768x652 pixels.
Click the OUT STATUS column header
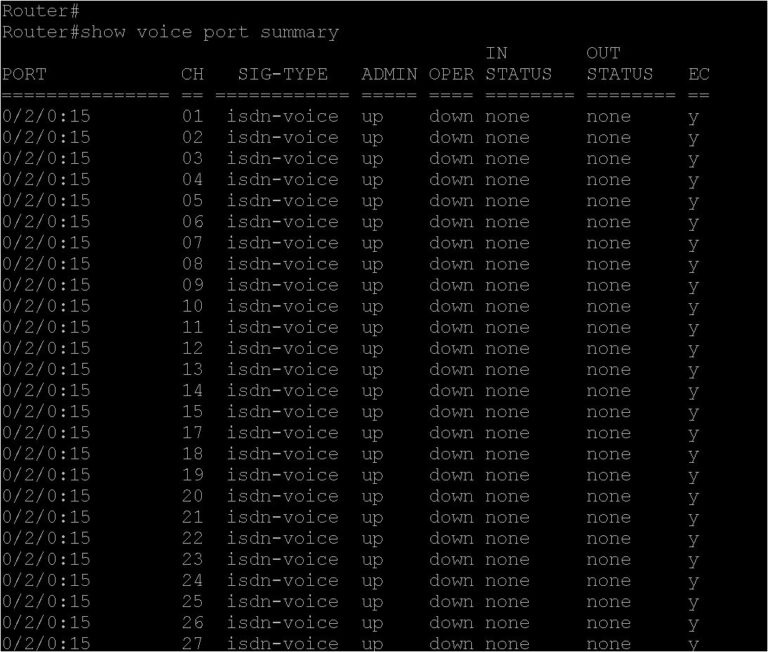(x=620, y=64)
